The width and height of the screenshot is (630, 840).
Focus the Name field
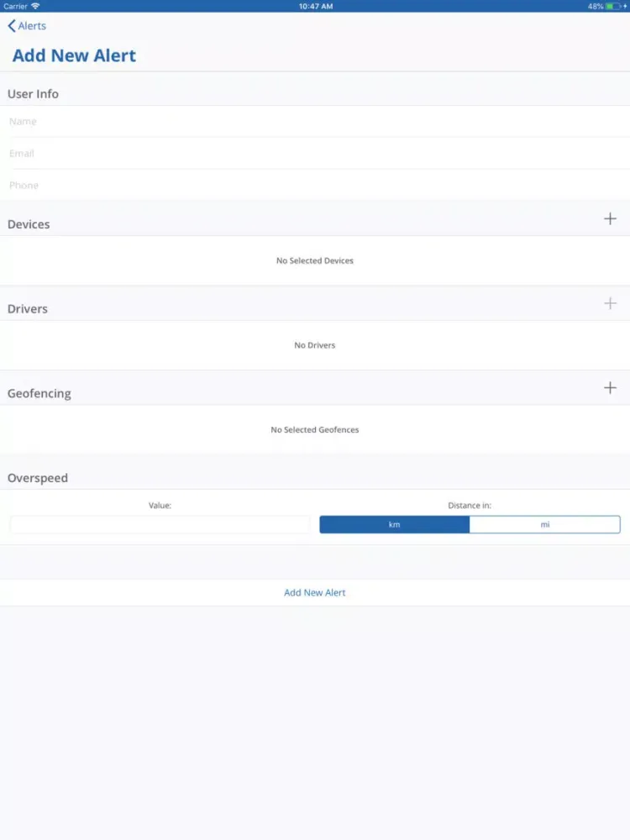point(315,122)
